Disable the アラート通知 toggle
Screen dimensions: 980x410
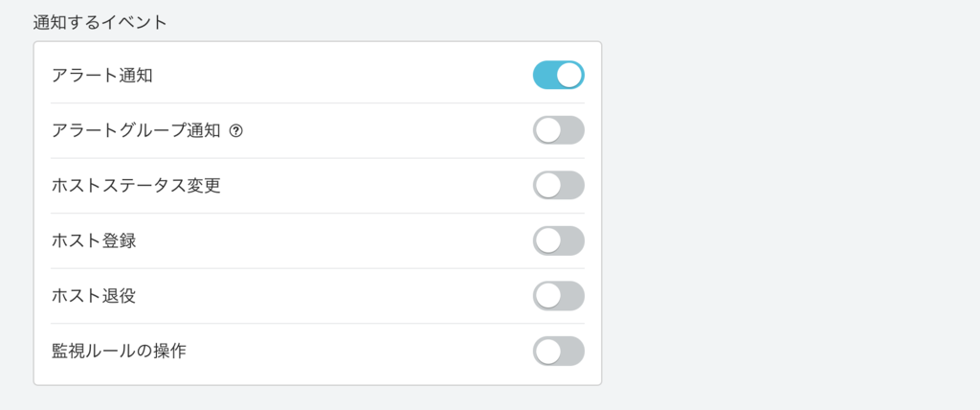tap(558, 75)
